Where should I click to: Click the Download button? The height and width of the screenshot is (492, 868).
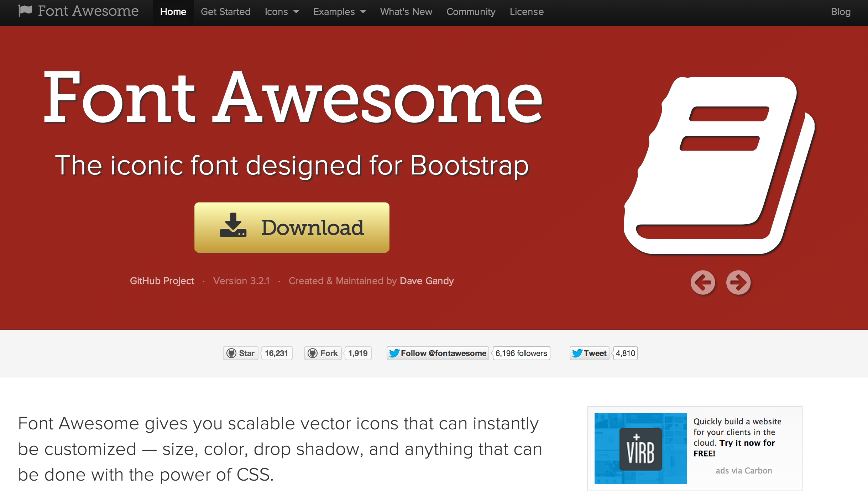(x=292, y=227)
